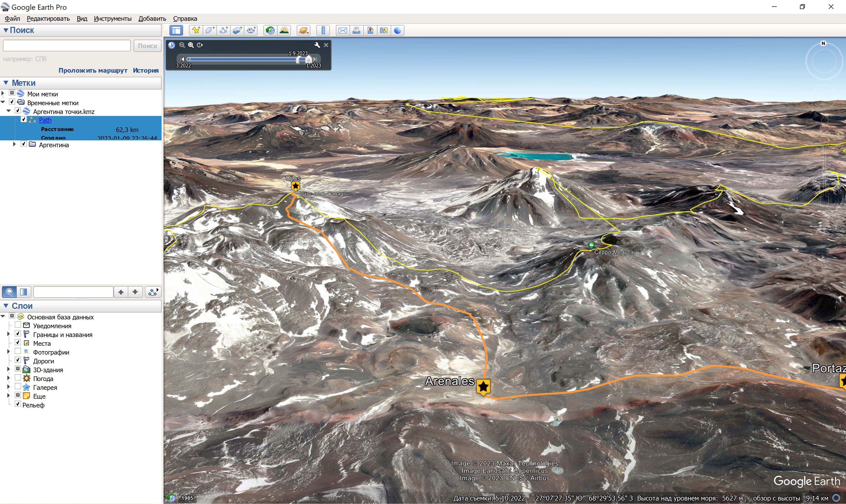
Task: Toggle the Рельеф terrain checkbox
Action: 18,404
